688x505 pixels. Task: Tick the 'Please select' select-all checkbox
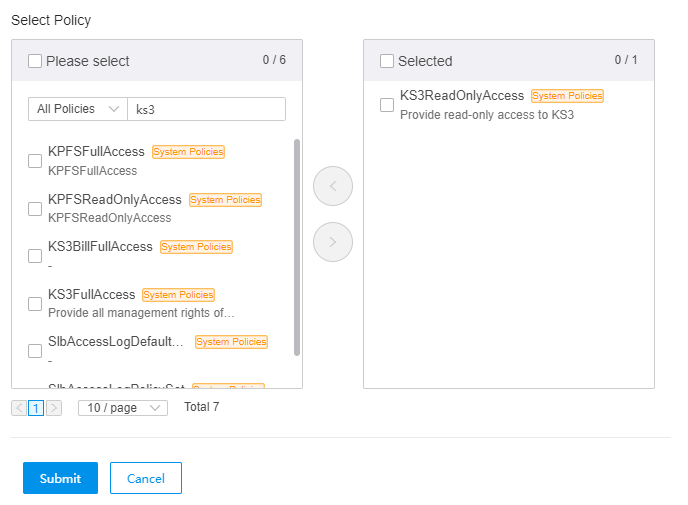coord(35,61)
